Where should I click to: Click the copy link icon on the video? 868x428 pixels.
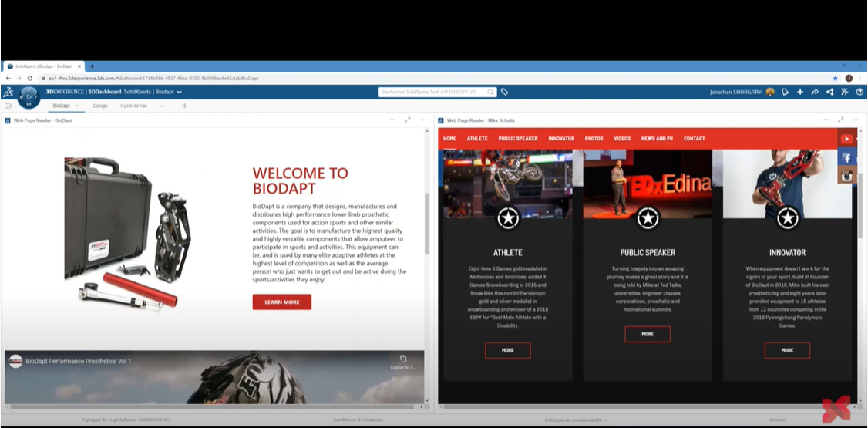(403, 359)
